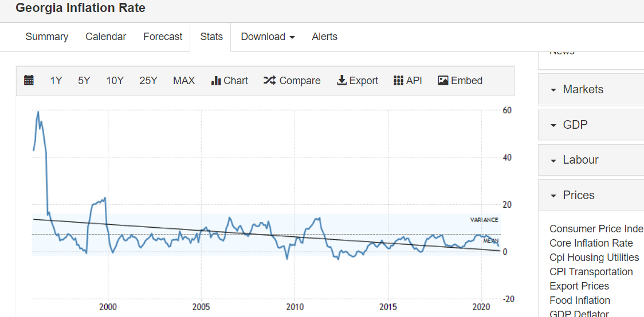
Task: Open the Calendar tab
Action: (105, 37)
